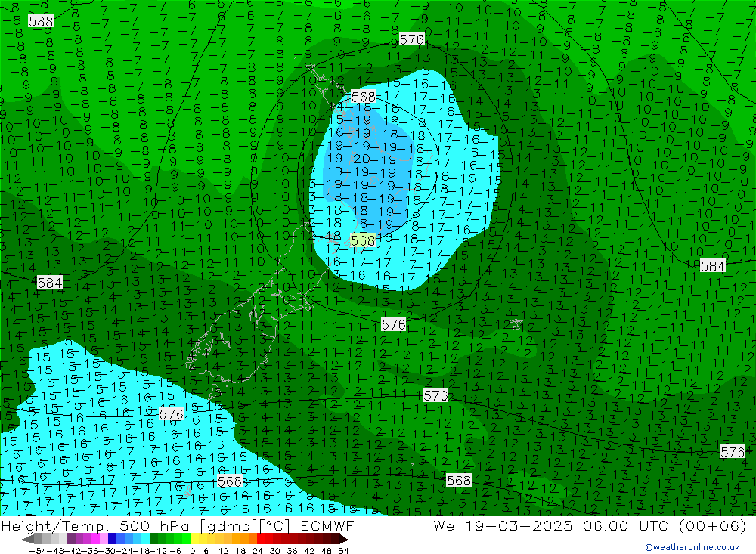This screenshot has height=554, width=756.
Task: Click the gray left arrow end of legend
Action: 27,539
